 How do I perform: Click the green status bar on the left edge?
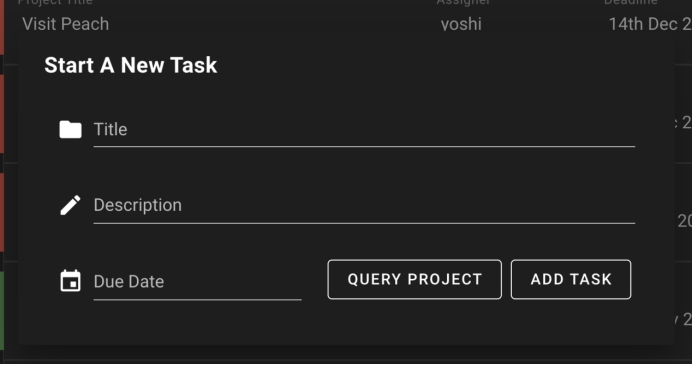click(2, 311)
